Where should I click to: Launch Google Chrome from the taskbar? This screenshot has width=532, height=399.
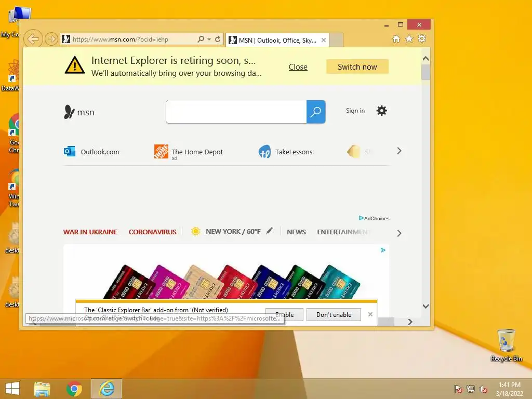pos(74,389)
